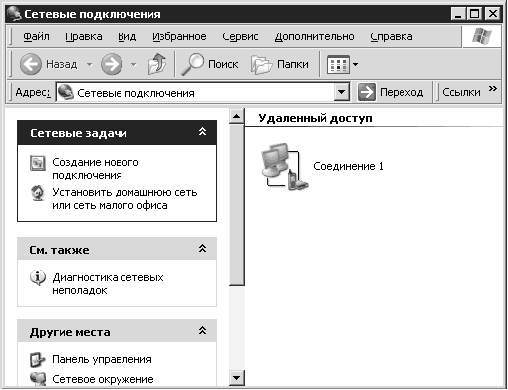Click the address field text

click(x=136, y=93)
